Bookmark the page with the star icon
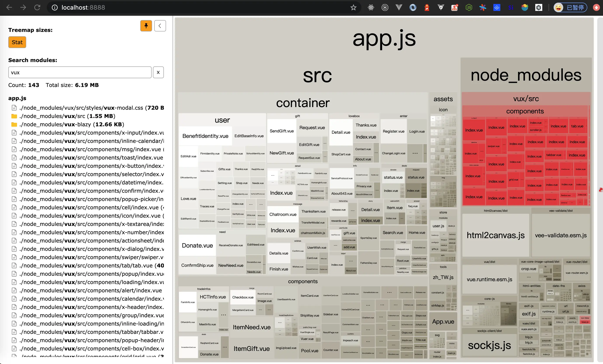Viewport: 603px width, 364px height. pyautogui.click(x=353, y=8)
